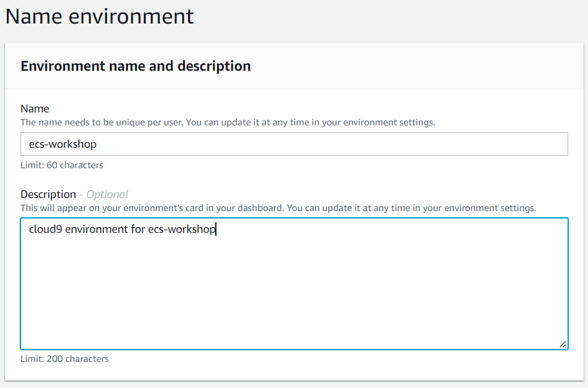
Task: Click the italic "Optional" hint text
Action: tap(107, 194)
